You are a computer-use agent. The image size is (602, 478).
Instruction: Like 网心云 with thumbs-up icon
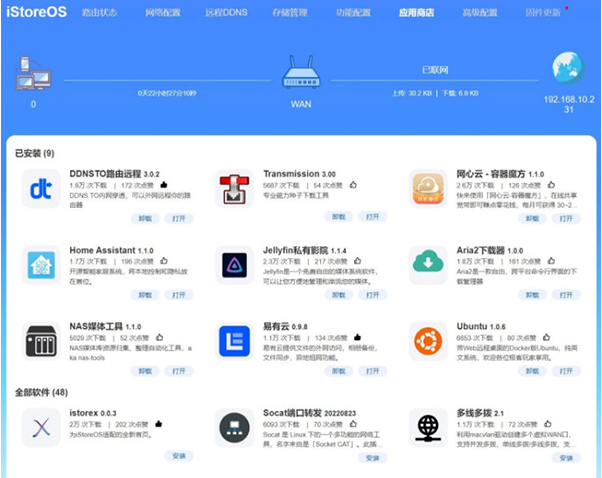(x=551, y=185)
